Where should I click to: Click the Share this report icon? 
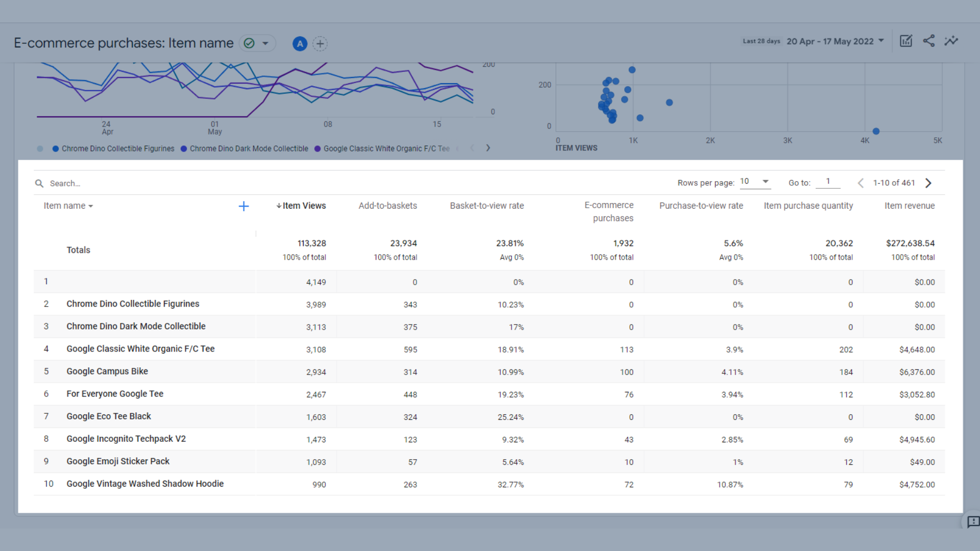click(x=928, y=41)
